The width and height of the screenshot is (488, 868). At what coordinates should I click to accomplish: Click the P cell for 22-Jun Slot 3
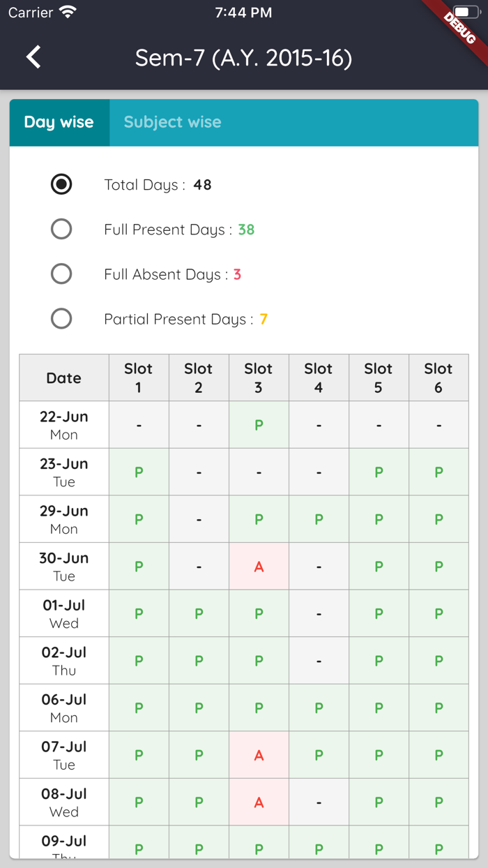pos(258,424)
